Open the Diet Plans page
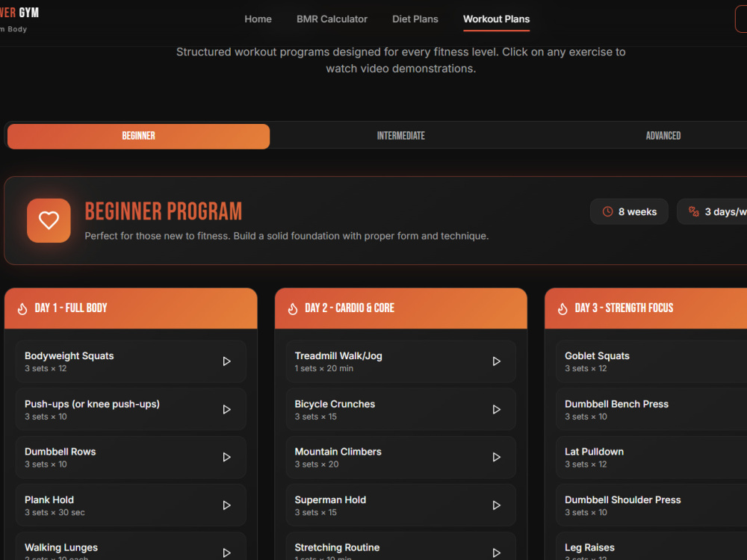Image resolution: width=747 pixels, height=560 pixels. 415,19
